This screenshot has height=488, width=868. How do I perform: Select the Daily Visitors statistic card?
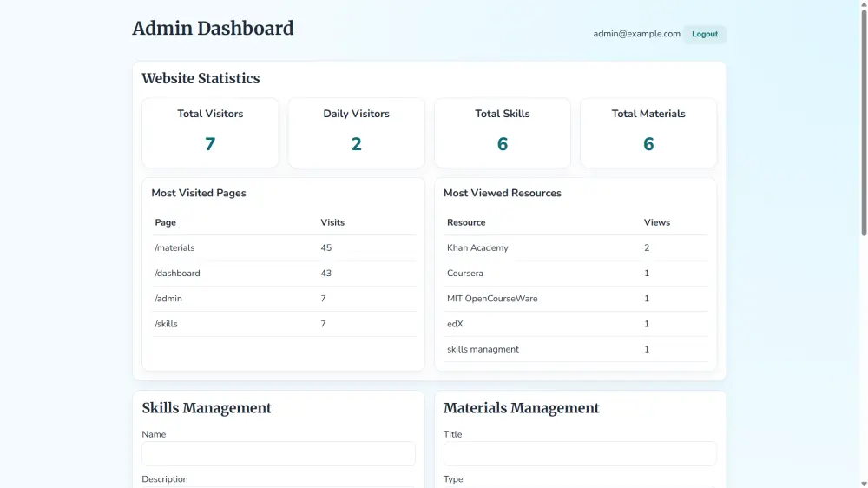point(356,132)
